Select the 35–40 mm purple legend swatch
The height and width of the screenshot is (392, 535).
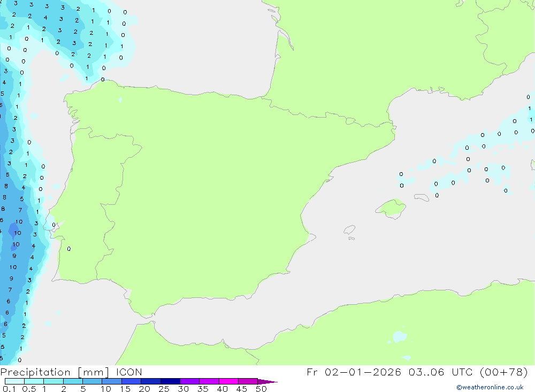point(209,381)
